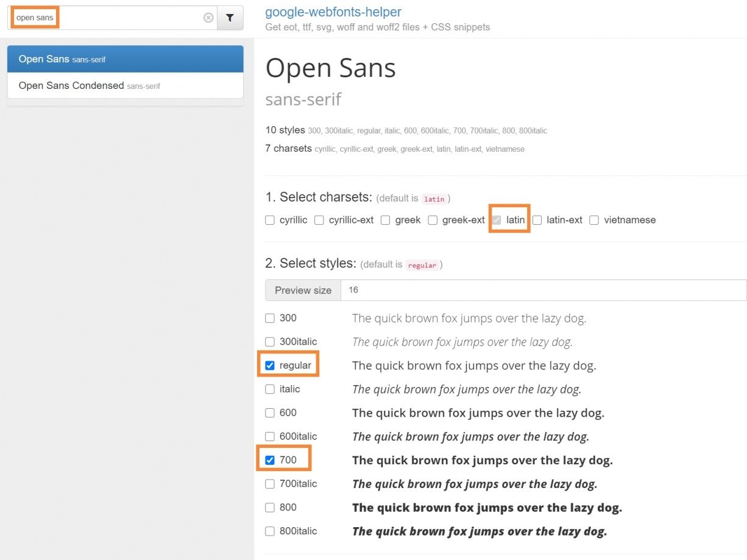Check the 300 style checkbox
The image size is (747, 560).
coord(270,318)
